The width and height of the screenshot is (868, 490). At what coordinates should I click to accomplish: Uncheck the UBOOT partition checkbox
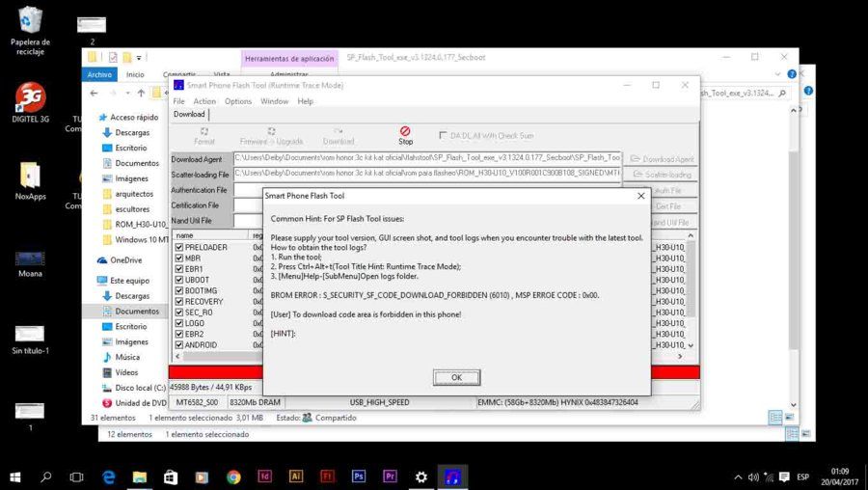pos(178,280)
